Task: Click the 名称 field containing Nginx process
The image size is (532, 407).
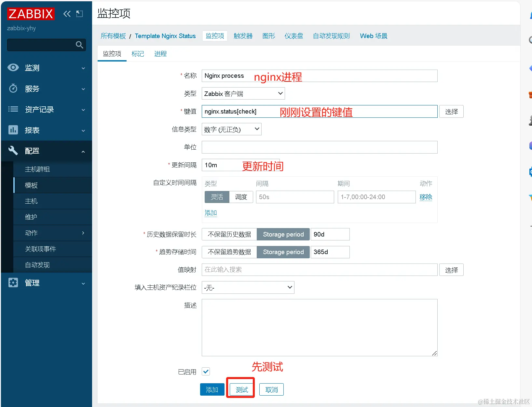Action: click(x=320, y=76)
